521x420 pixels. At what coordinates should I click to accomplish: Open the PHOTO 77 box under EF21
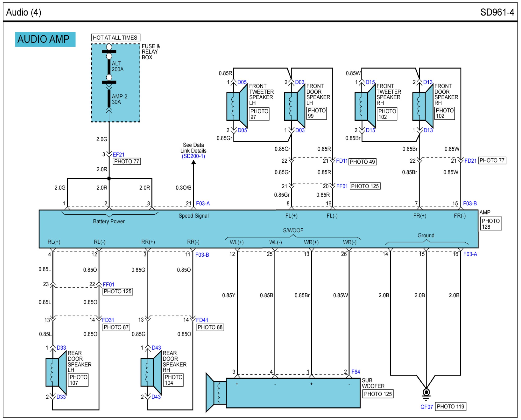(127, 162)
